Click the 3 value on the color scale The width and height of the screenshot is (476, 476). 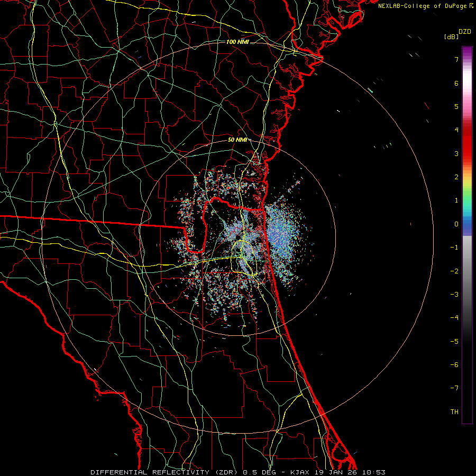[x=456, y=153]
